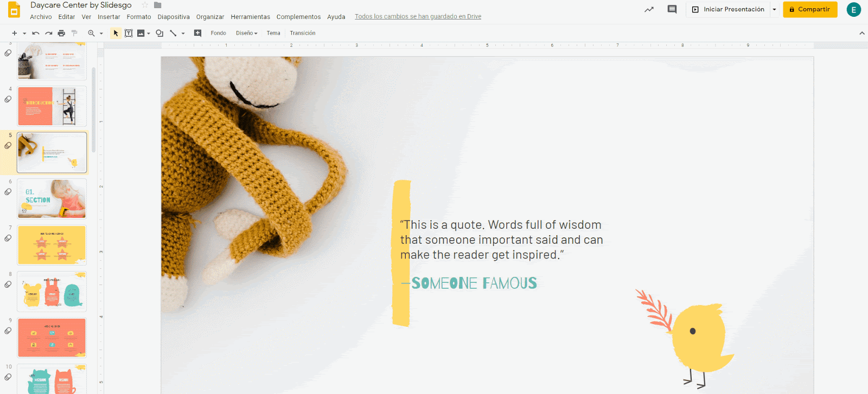
Task: Activate the select cursor tool
Action: click(116, 33)
